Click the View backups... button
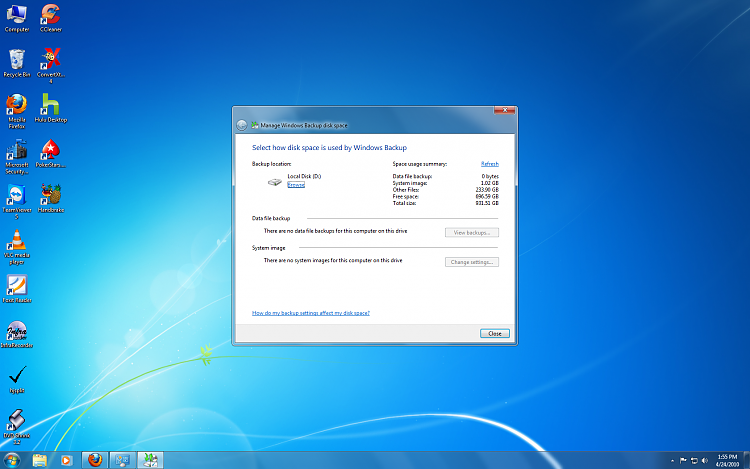750x469 pixels. point(472,232)
